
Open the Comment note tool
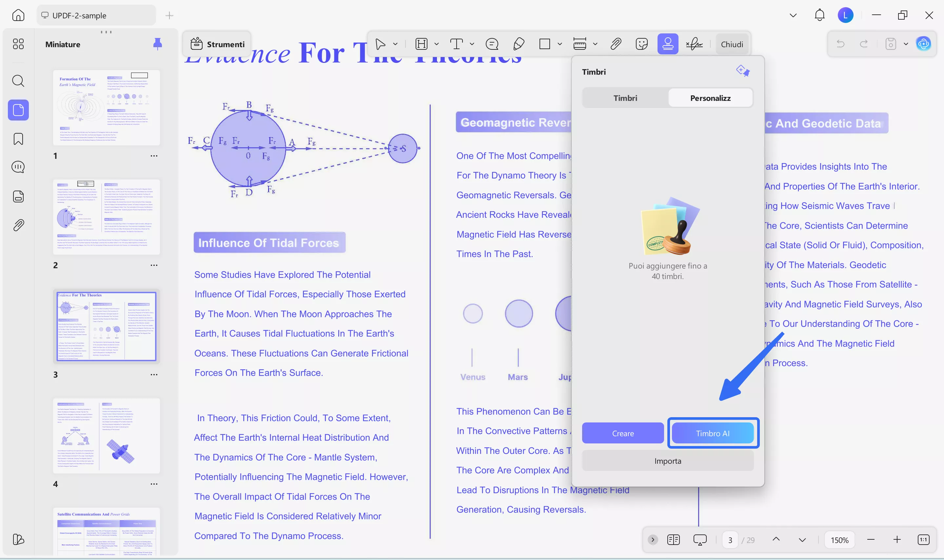[x=492, y=44]
